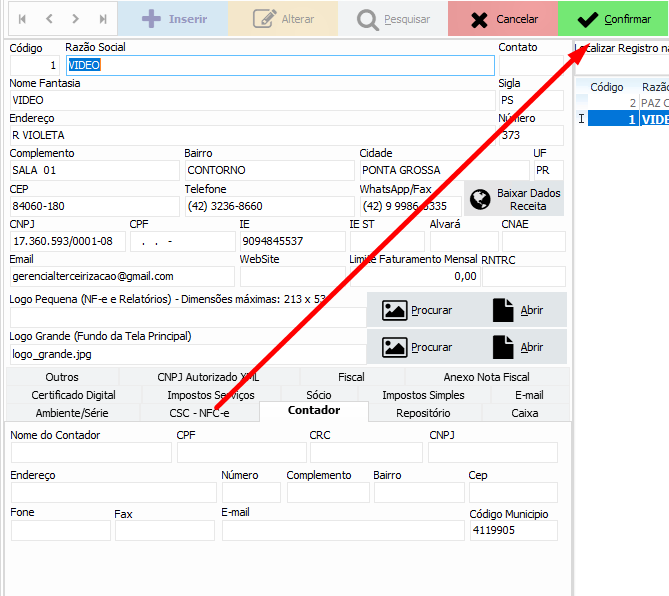The height and width of the screenshot is (596, 669).
Task: Focus the Email input field
Action: click(x=121, y=276)
